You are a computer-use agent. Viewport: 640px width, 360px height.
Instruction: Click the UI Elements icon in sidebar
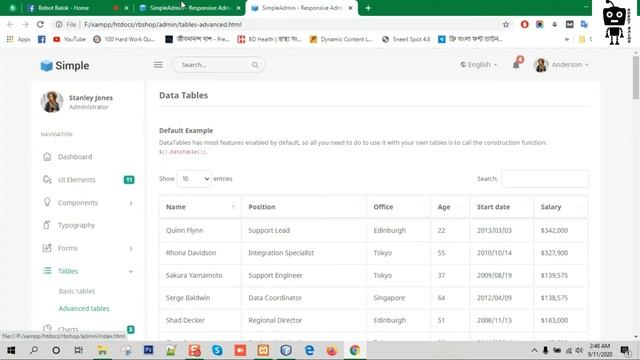click(x=47, y=180)
